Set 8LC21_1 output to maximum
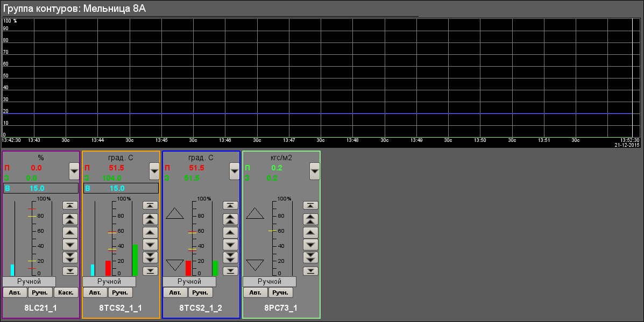The image size is (644, 322). [x=70, y=205]
